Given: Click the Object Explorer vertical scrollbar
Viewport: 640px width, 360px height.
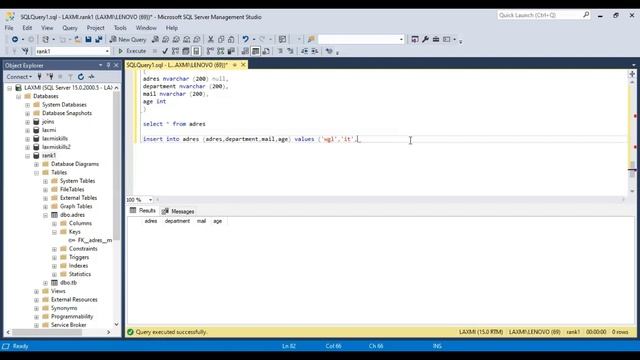Looking at the screenshot, I should pyautogui.click(x=116, y=165).
